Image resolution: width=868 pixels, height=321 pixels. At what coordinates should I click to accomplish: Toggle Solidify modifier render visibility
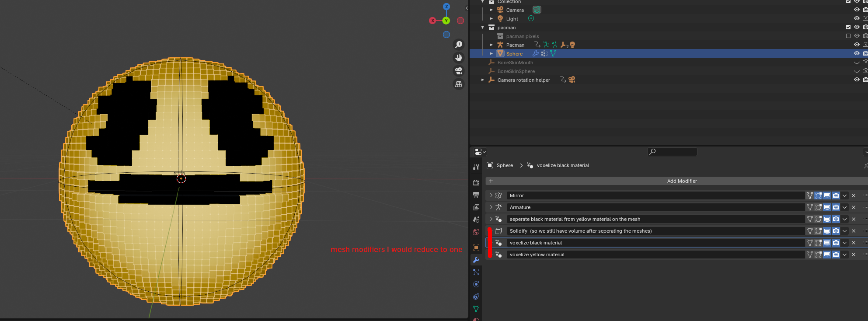836,231
